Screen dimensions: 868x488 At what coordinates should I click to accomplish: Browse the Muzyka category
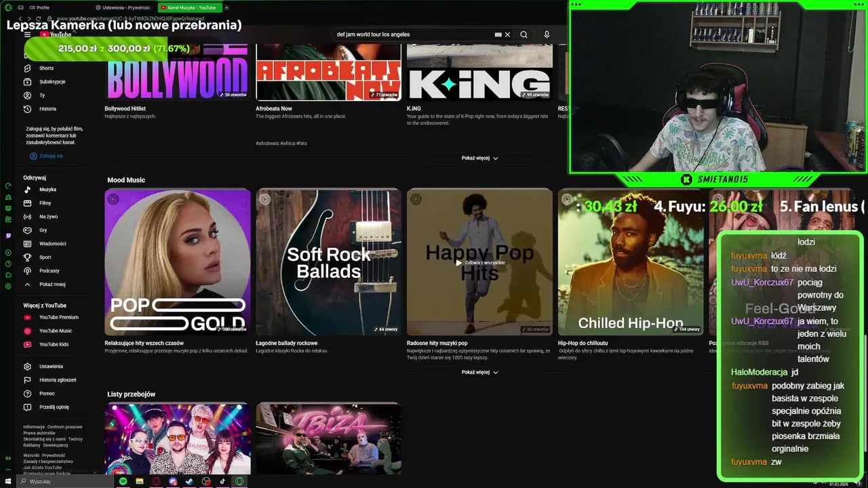click(x=47, y=190)
